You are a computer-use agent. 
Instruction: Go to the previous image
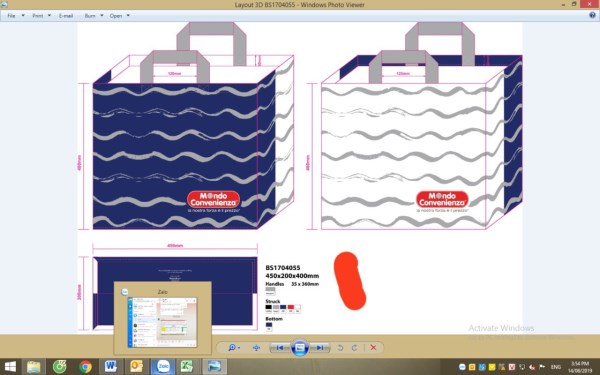pyautogui.click(x=279, y=347)
